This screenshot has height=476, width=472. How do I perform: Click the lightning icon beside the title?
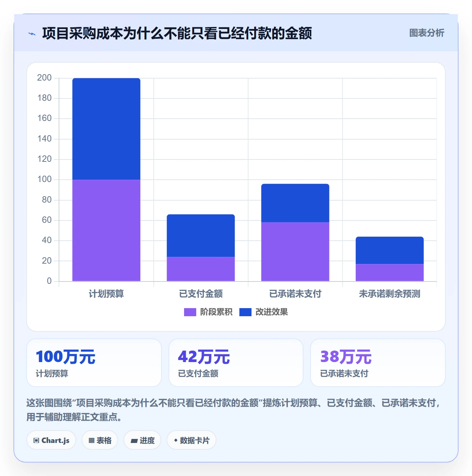click(32, 34)
